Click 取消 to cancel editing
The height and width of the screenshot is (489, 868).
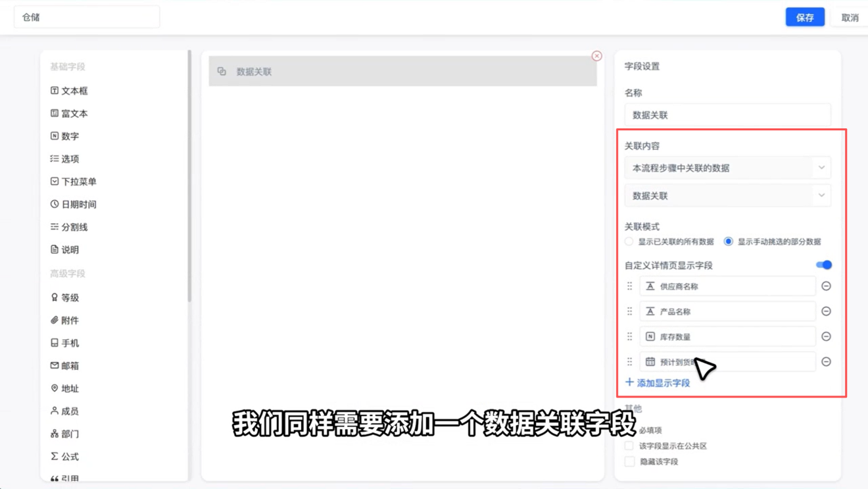click(x=850, y=18)
